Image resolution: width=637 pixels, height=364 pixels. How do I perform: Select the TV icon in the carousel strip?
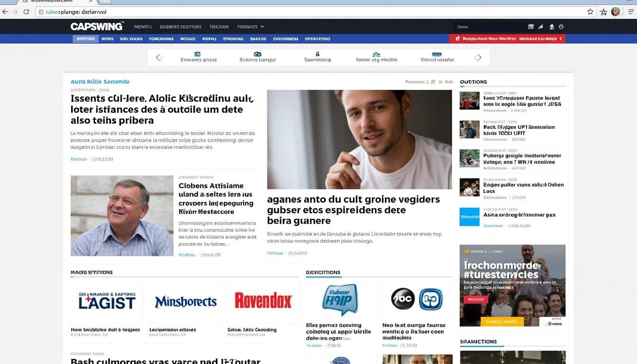pos(198,55)
